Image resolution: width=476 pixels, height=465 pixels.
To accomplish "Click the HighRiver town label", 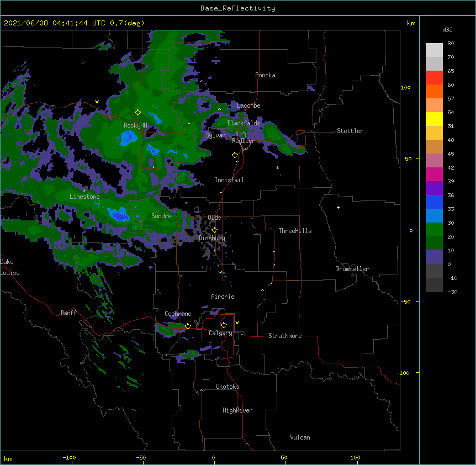I will pos(237,410).
